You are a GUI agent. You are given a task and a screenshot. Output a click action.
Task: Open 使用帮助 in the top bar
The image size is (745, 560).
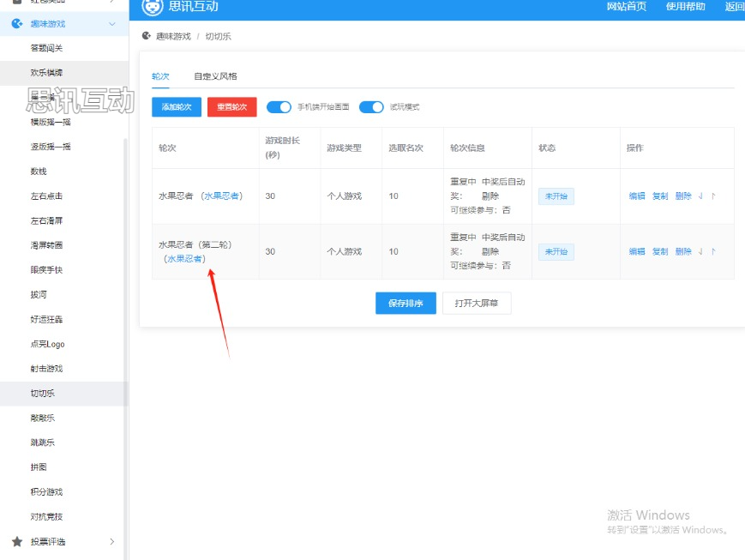coord(685,7)
